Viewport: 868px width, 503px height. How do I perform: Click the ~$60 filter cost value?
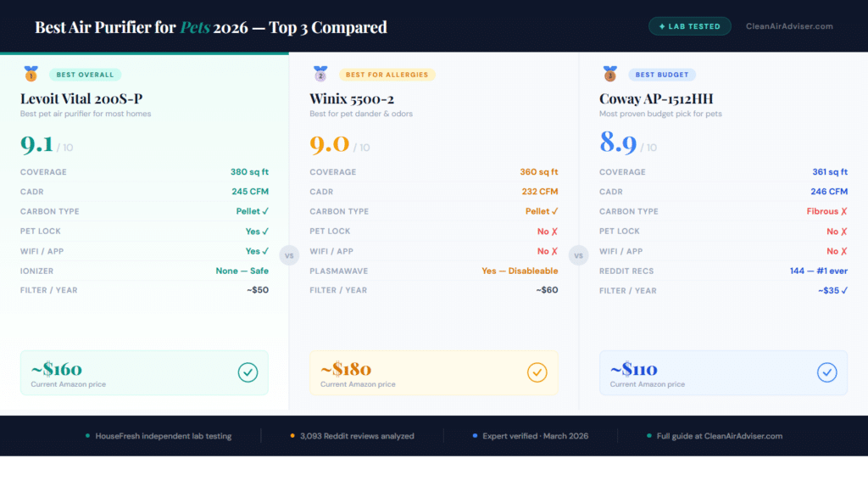547,290
